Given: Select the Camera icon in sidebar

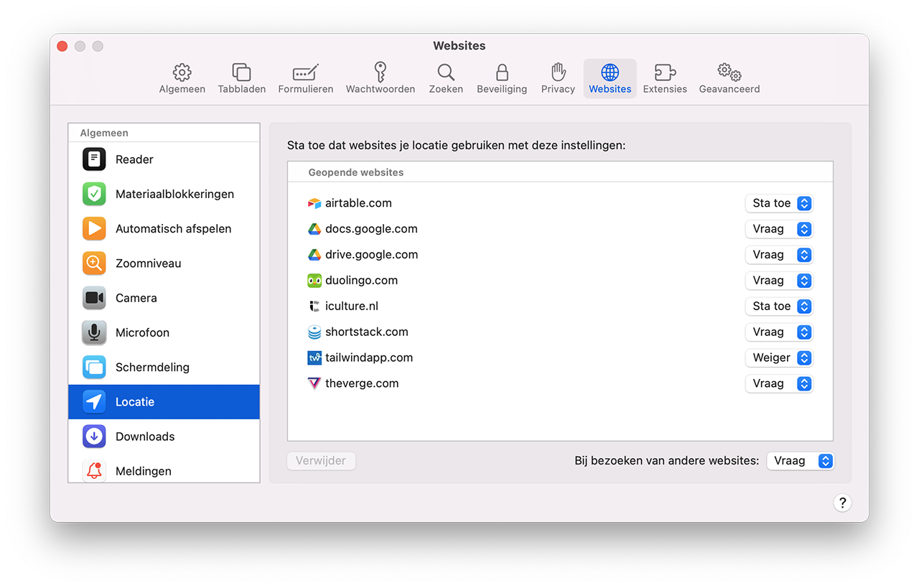Looking at the screenshot, I should (x=94, y=298).
